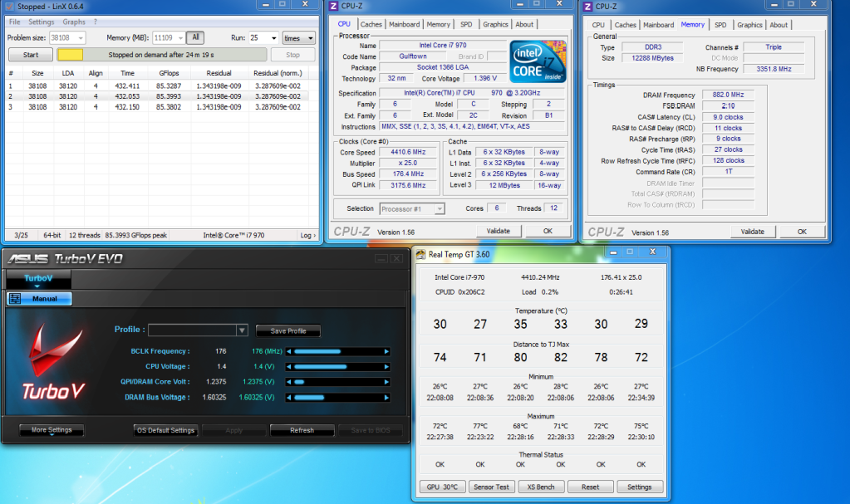Switch to Mainboard tab in CPU-Z CPU window

point(405,24)
